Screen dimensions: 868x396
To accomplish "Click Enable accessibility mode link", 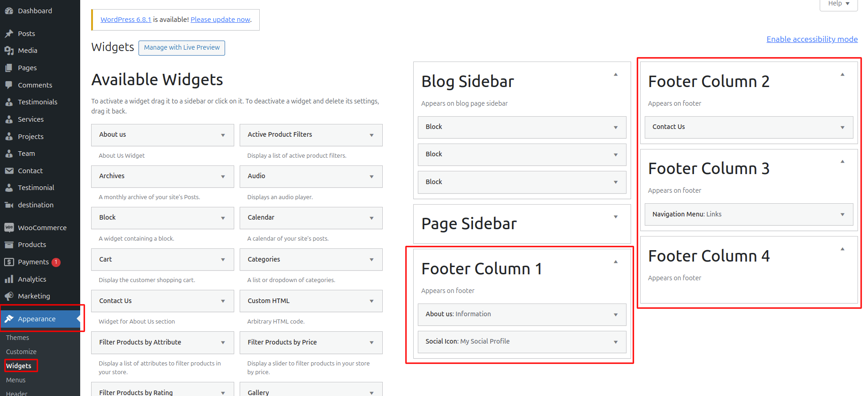I will coord(812,39).
